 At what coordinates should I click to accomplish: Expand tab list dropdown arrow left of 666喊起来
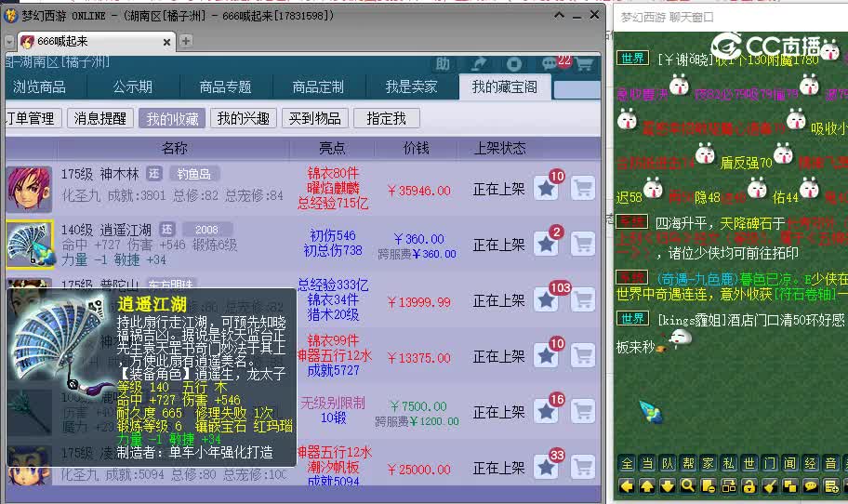coord(9,42)
